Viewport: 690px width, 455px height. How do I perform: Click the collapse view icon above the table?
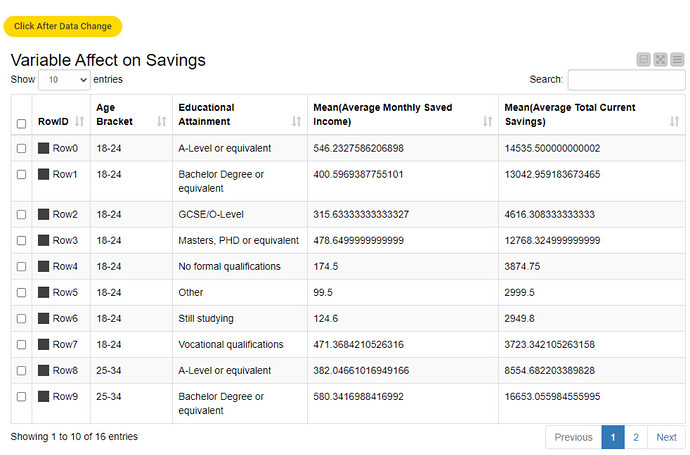[x=643, y=59]
